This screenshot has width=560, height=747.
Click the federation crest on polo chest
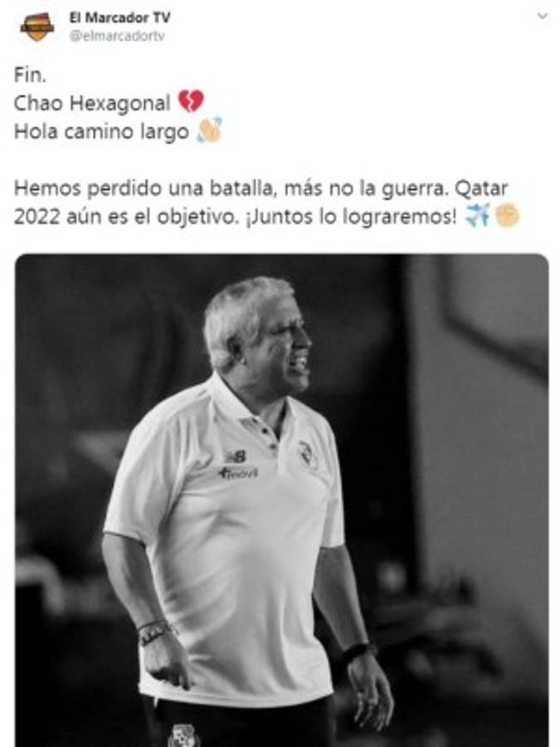point(305,453)
